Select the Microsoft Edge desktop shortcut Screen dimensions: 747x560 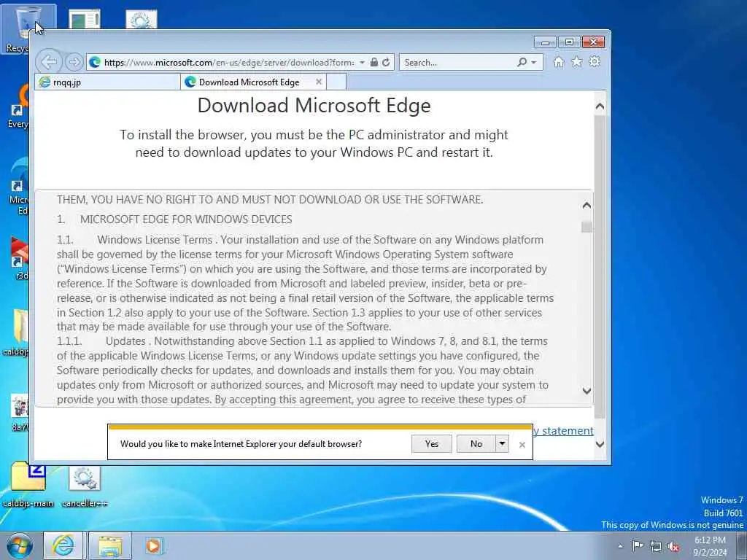pyautogui.click(x=18, y=187)
